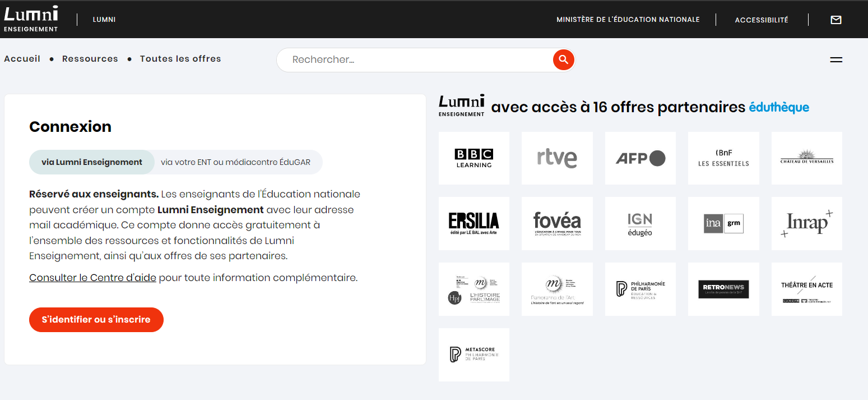
Task: Select the AFP partner logo
Action: [640, 158]
